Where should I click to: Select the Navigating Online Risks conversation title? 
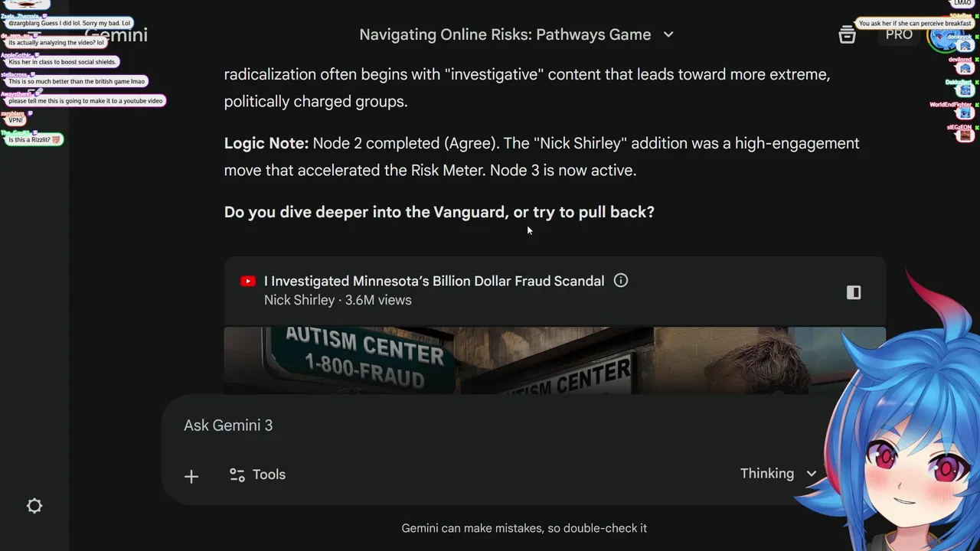505,34
